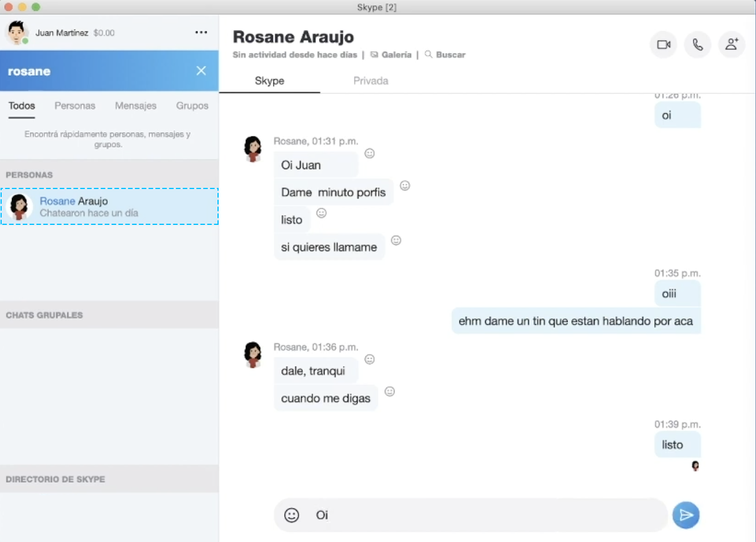Click the 'ehm dame un tin' message bubble
The height and width of the screenshot is (542, 756).
click(576, 321)
